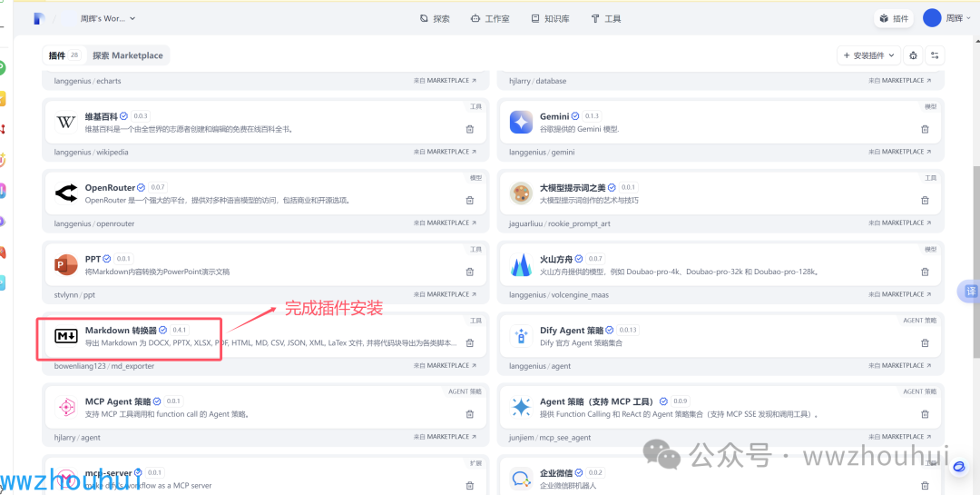The height and width of the screenshot is (495, 980).
Task: Open the 周辉 account menu
Action: (x=946, y=19)
